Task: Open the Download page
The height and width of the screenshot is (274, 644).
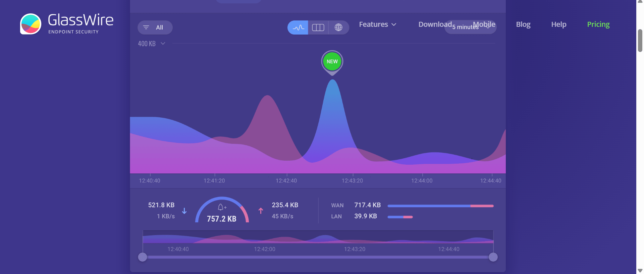Action: click(435, 24)
